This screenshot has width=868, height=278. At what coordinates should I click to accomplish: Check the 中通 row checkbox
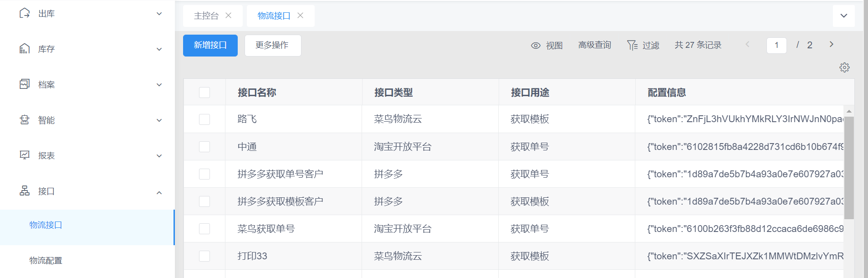204,147
